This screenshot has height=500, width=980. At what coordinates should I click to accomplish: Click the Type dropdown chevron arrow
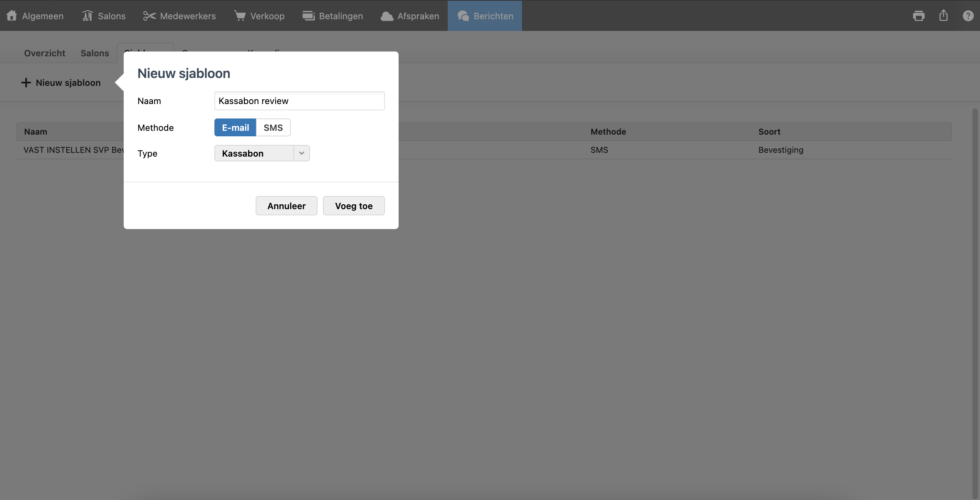pos(302,153)
